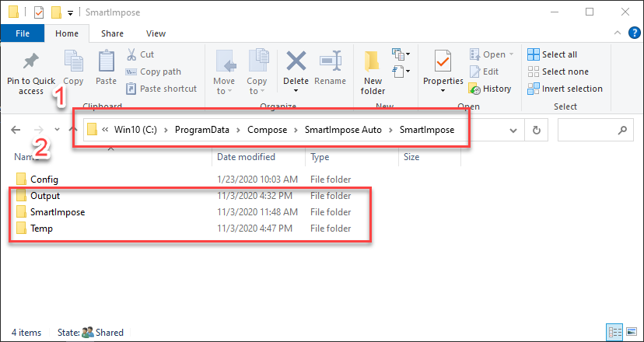Viewport: 644px width, 342px height.
Task: Click the Rename icon
Action: click(331, 61)
